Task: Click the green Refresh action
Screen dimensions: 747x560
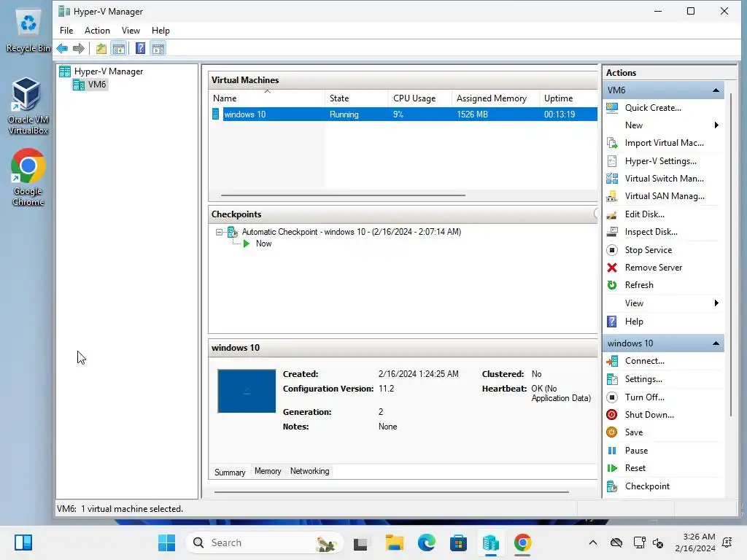Action: 639,285
